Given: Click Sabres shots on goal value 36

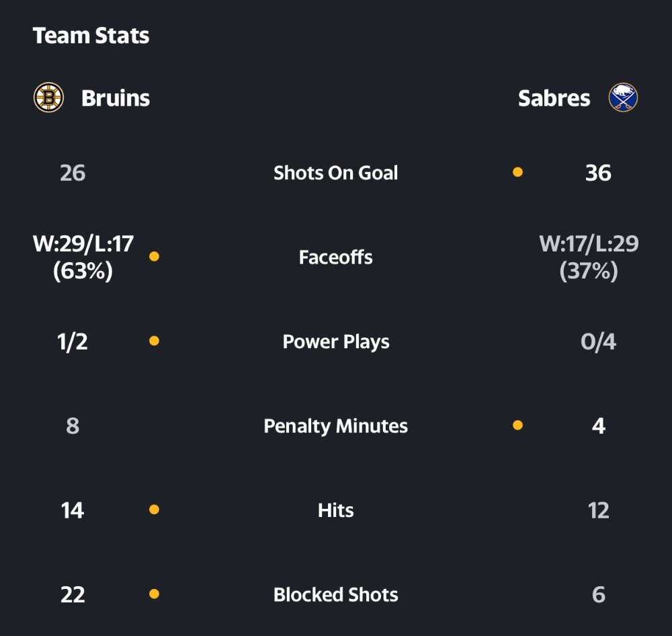Looking at the screenshot, I should (598, 173).
